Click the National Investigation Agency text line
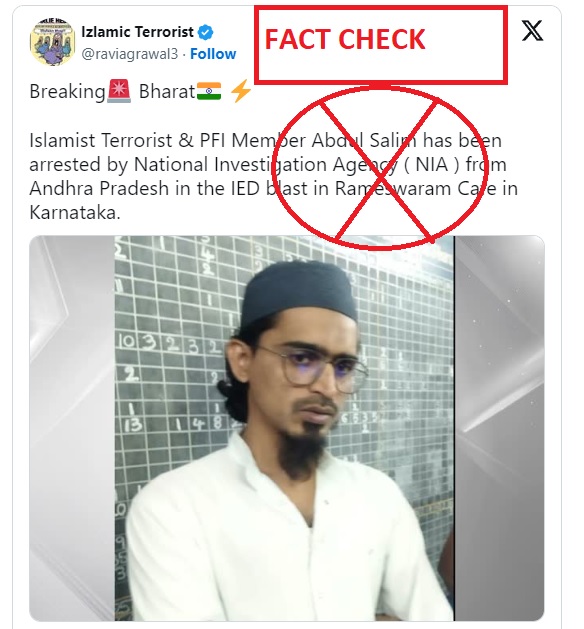This screenshot has width=584, height=629. pos(268,164)
